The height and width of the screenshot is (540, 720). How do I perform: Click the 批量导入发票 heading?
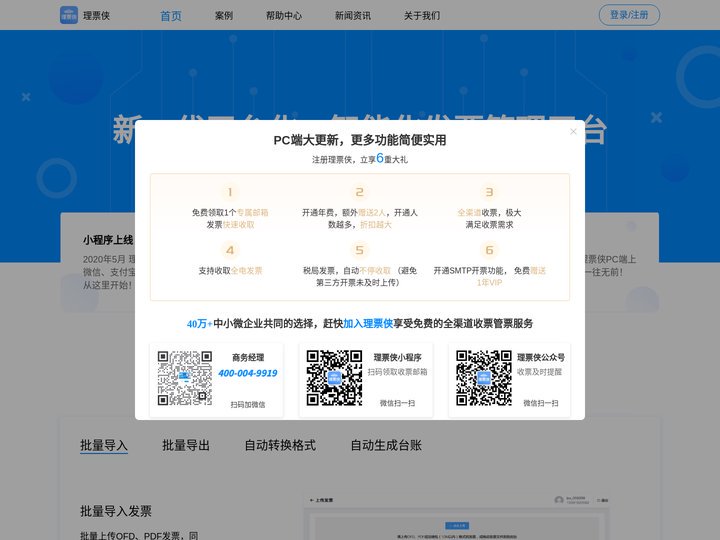tap(116, 511)
